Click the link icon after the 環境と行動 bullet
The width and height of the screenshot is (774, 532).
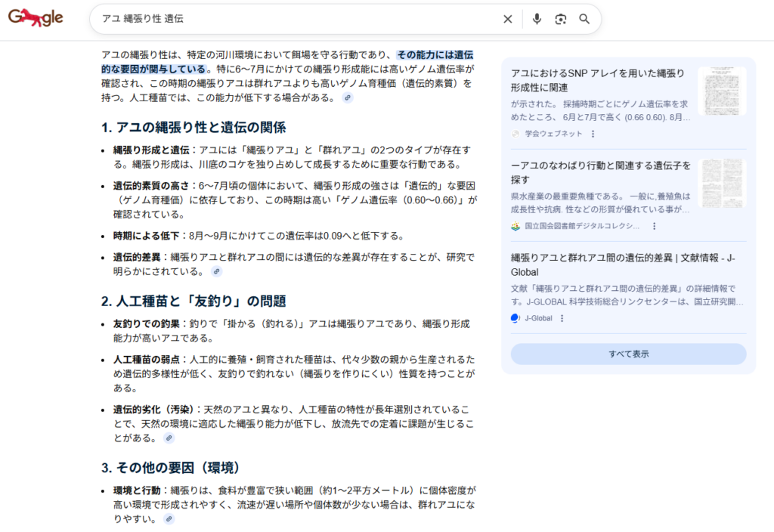pyautogui.click(x=169, y=519)
